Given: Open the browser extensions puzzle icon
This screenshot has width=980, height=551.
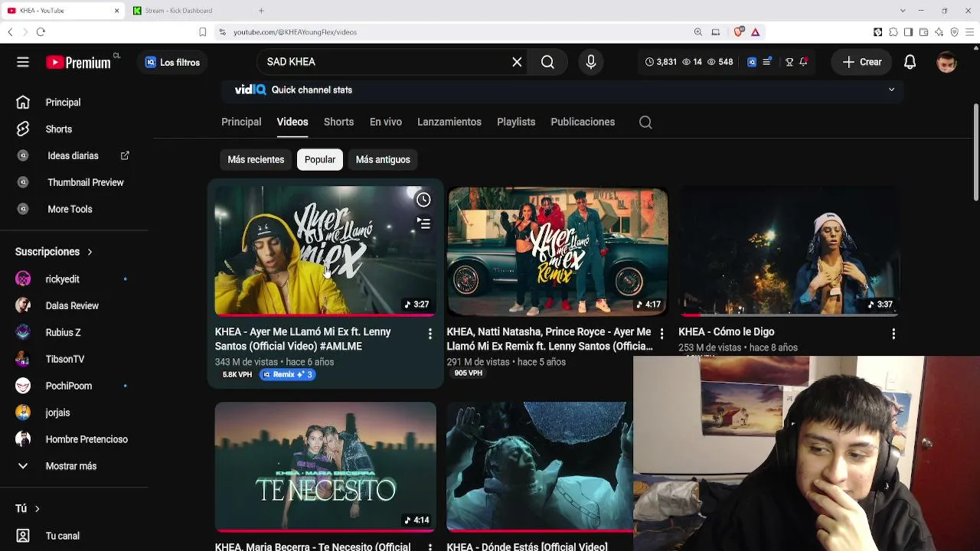Looking at the screenshot, I should [x=893, y=32].
